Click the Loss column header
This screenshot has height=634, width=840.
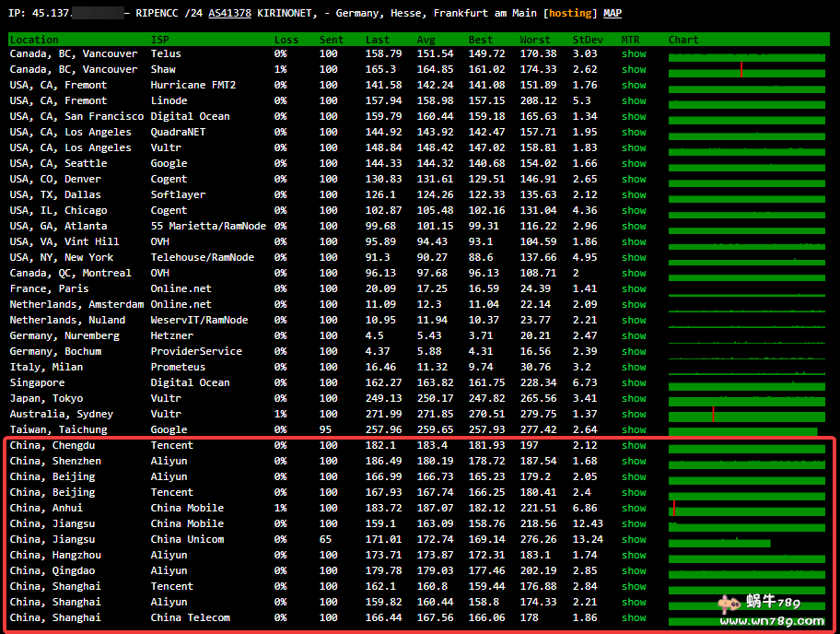coord(286,40)
